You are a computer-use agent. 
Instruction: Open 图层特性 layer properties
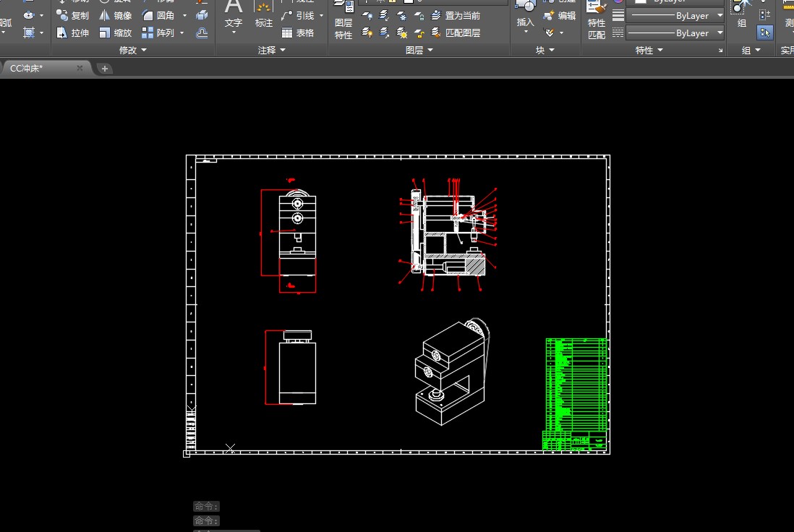coord(343,20)
